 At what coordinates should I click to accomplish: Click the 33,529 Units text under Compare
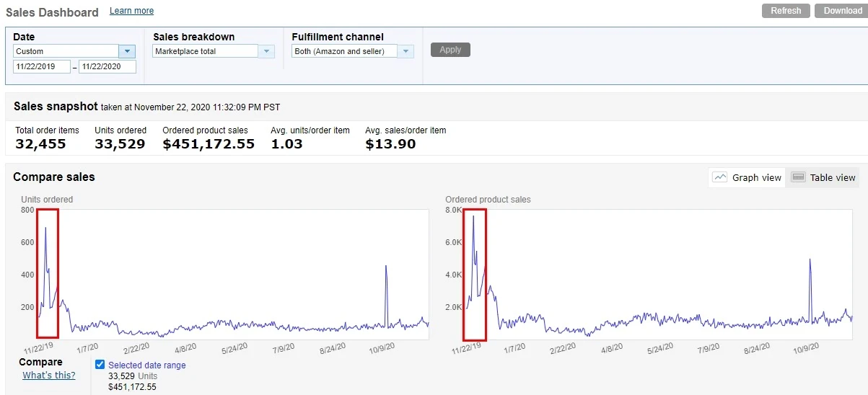point(133,376)
